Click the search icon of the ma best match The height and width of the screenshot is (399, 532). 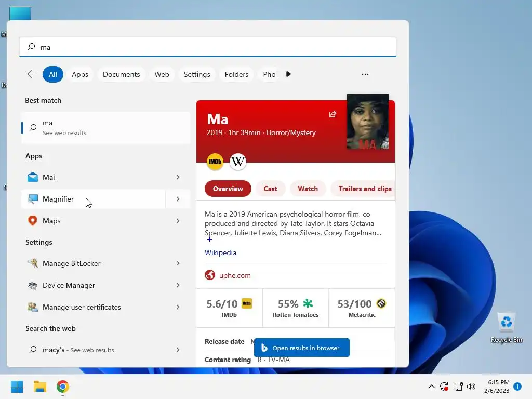(33, 128)
